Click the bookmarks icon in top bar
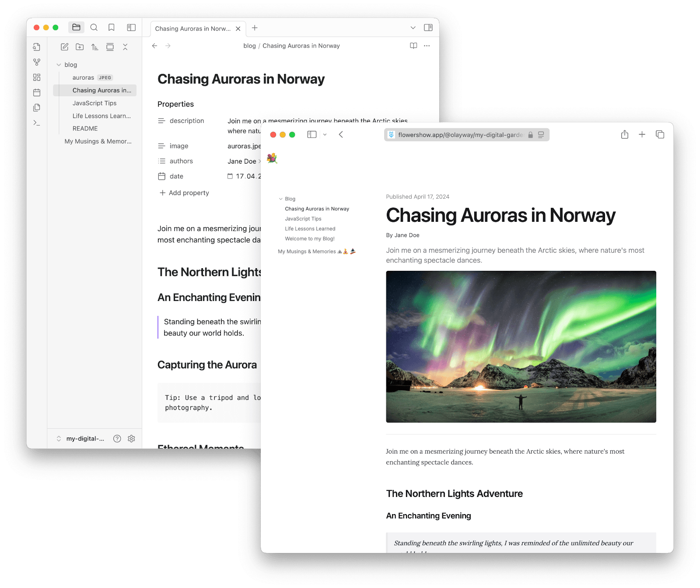 (112, 28)
